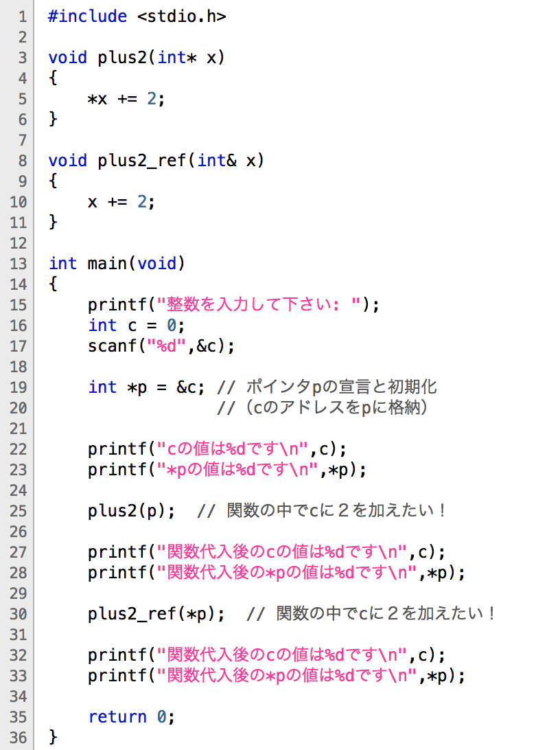Click the 'plus2_ref(*p);' call
Screen dimensions: 560x750
tap(156, 614)
